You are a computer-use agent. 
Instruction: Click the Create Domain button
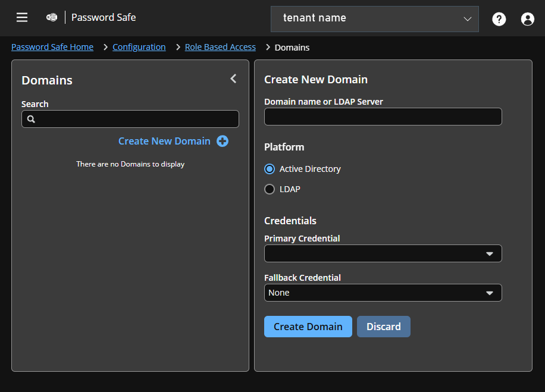[x=308, y=327]
